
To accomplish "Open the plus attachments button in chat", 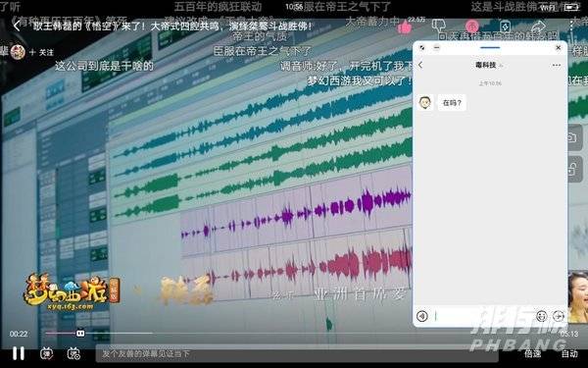I will (x=559, y=316).
